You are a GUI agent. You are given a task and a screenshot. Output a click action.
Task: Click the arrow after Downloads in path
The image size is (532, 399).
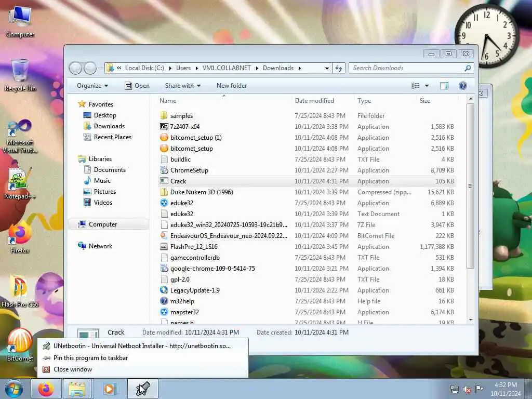pos(300,68)
